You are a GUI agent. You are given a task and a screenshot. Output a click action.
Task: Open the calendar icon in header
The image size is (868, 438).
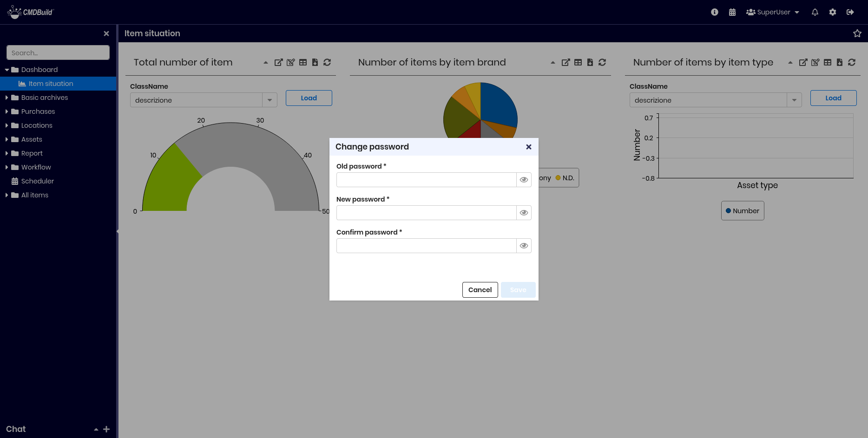[732, 12]
